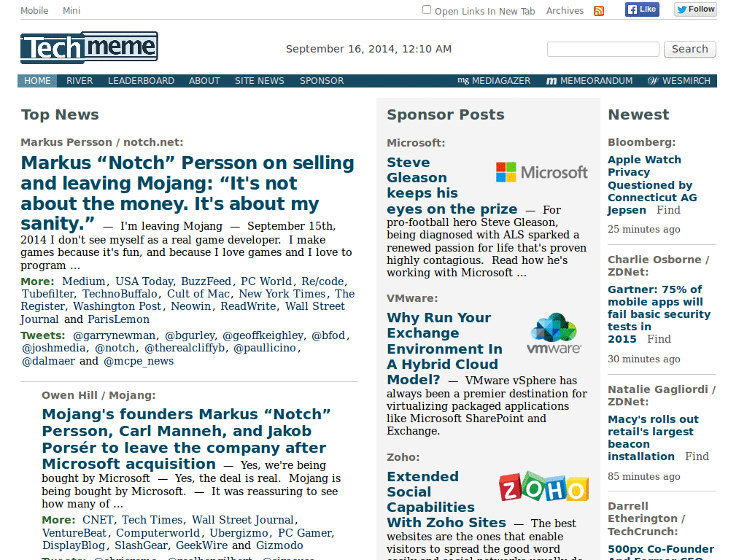Open the ABOUT tab
This screenshot has width=747, height=560.
point(204,80)
